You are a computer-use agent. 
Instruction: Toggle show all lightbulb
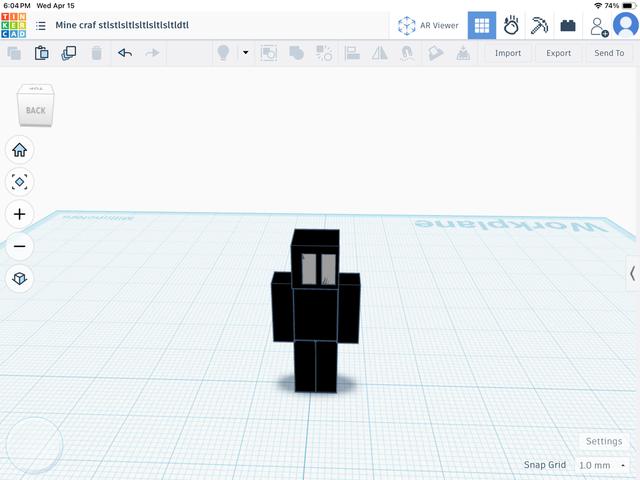(x=223, y=53)
